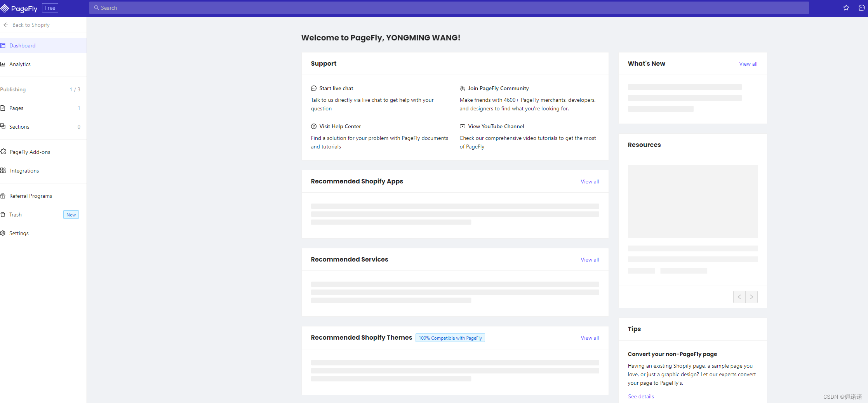
Task: Click View all for Recommended Services
Action: click(x=590, y=260)
